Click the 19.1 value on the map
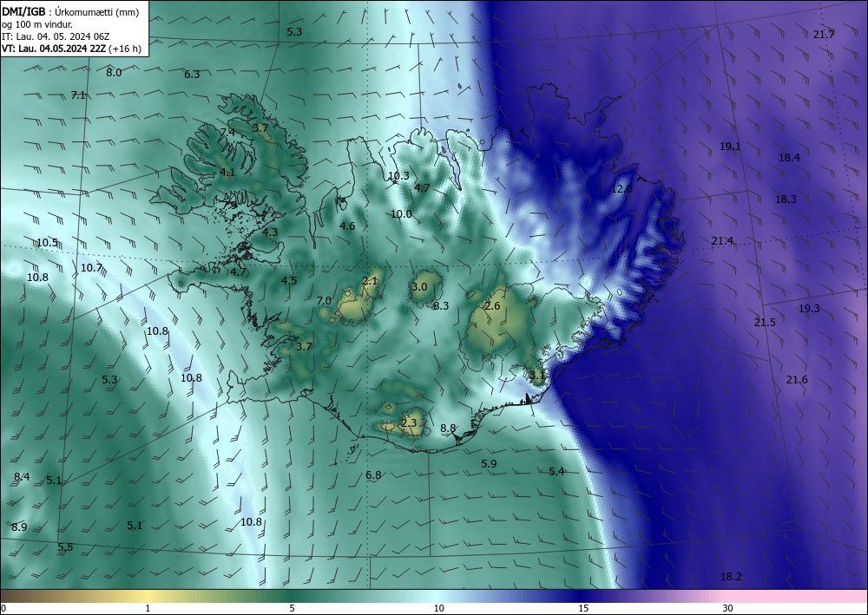The width and height of the screenshot is (868, 615). click(730, 147)
